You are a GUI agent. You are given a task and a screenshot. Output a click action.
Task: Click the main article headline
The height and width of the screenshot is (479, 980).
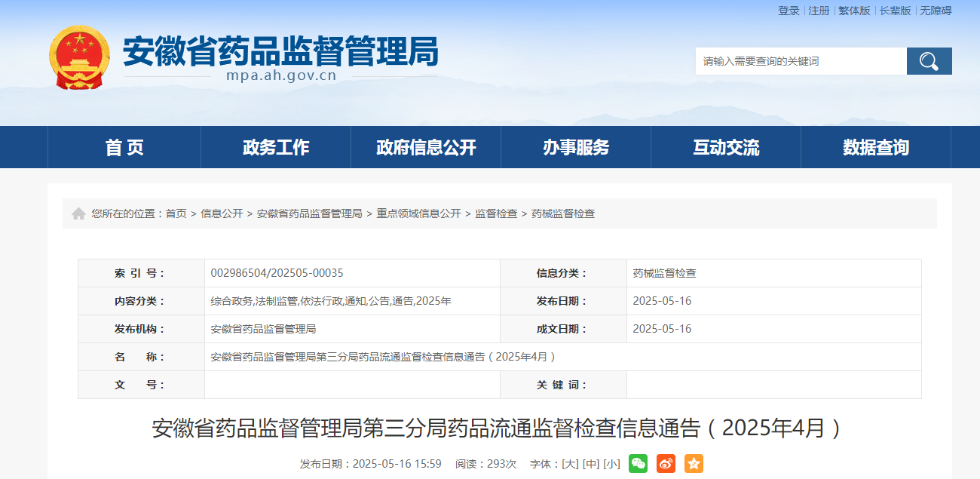click(x=498, y=428)
